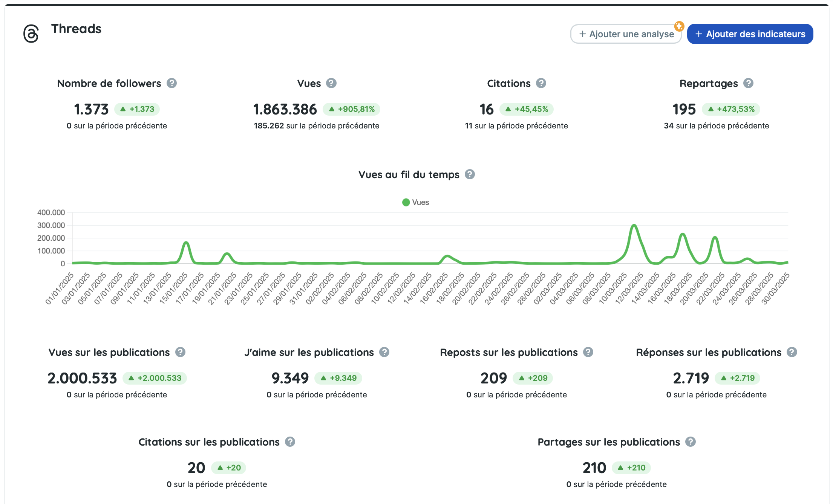Click the orange star badge on Ajouter une analyse
This screenshot has height=504, width=833.
(x=679, y=26)
